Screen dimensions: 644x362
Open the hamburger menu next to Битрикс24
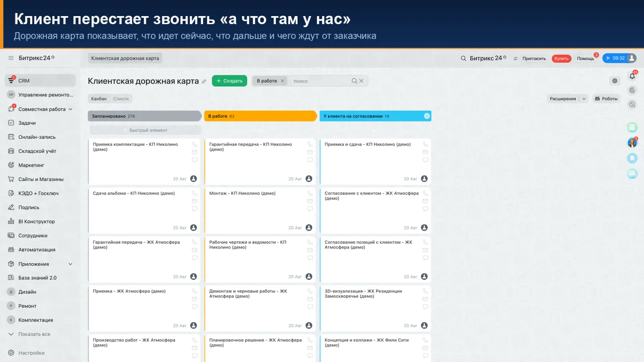11,58
